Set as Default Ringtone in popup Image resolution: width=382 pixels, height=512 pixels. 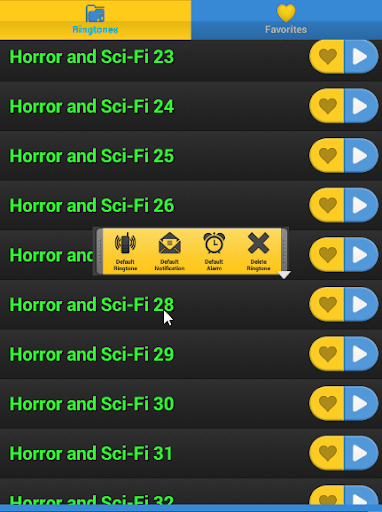pos(125,252)
